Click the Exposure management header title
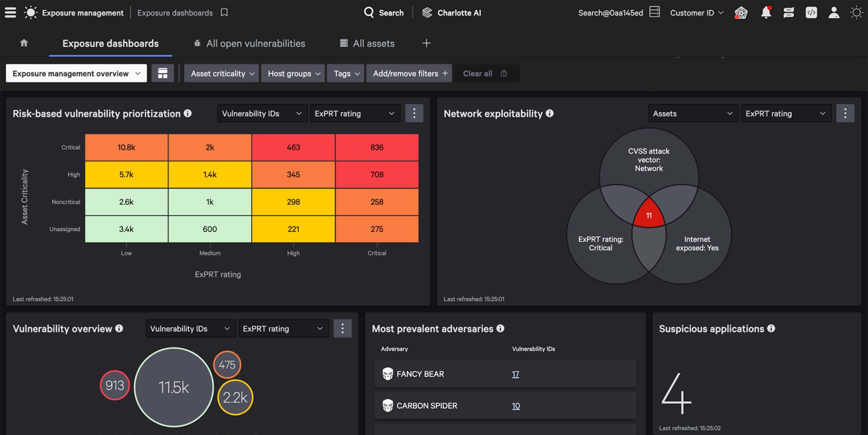Screen dimensions: 868x435 coord(83,13)
